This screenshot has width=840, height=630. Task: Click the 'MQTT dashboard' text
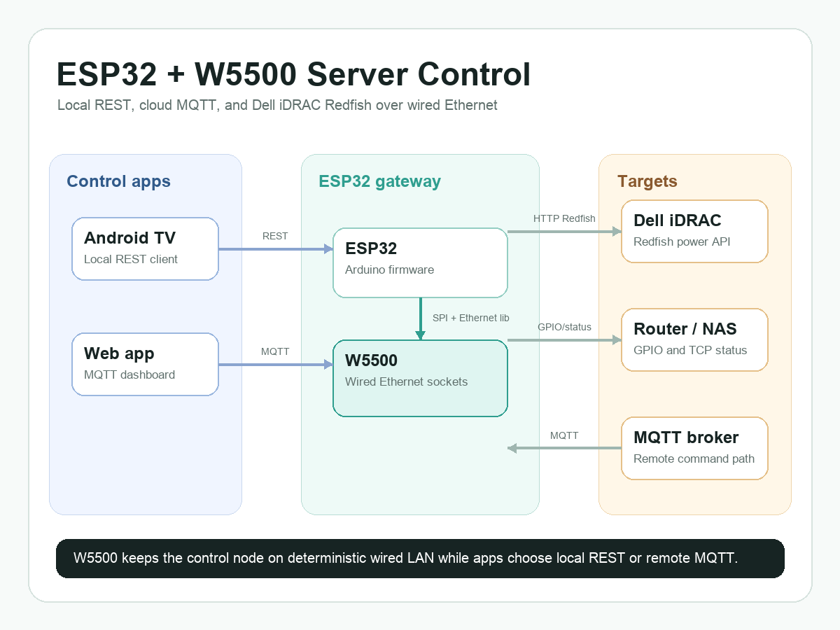[129, 374]
